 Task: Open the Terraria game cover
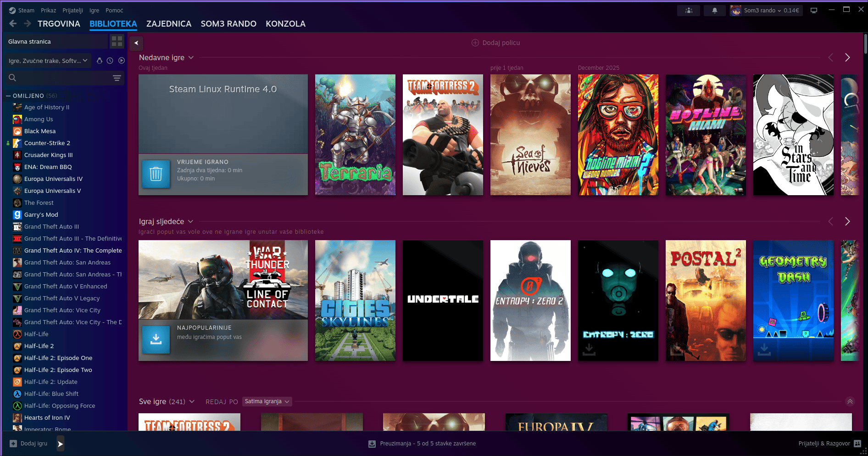(355, 135)
